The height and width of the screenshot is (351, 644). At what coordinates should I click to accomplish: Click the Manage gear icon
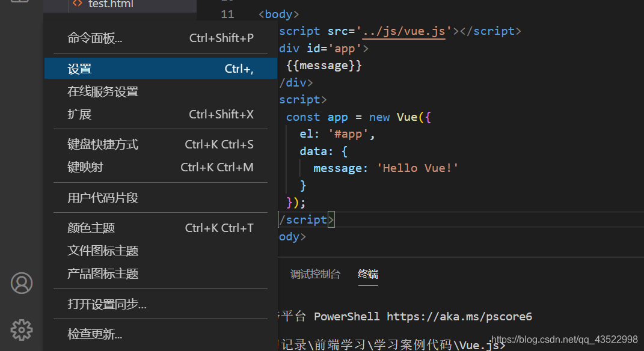pyautogui.click(x=22, y=330)
